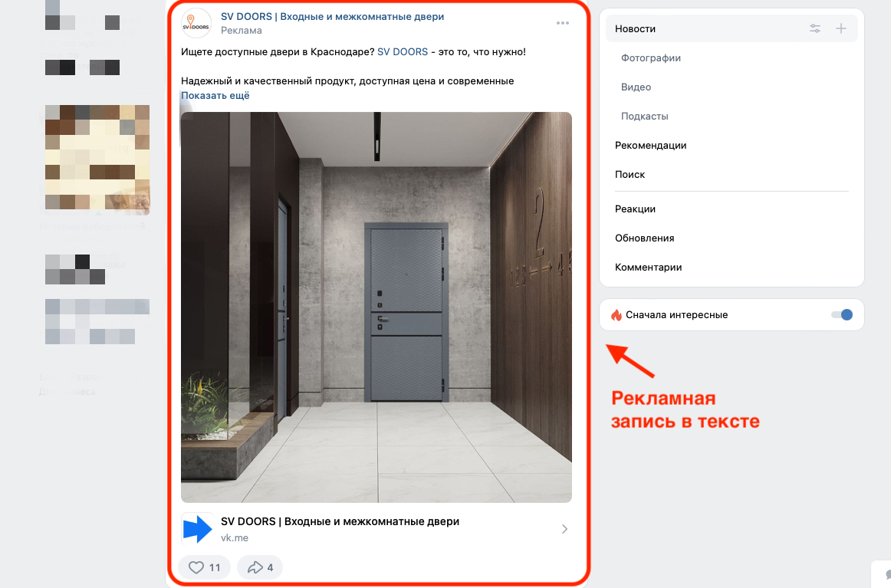Share the post using arrow icon

pos(260,567)
